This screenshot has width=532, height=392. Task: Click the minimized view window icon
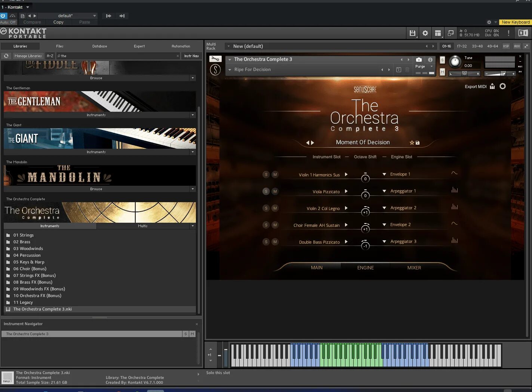(x=450, y=33)
